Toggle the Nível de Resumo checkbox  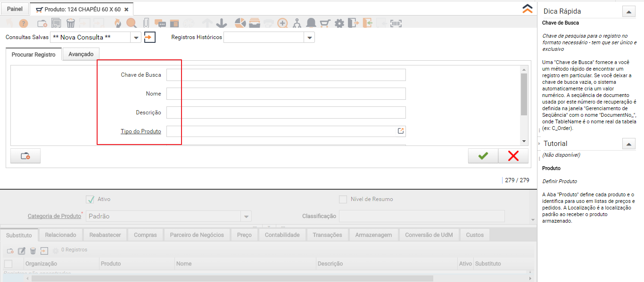[343, 199]
